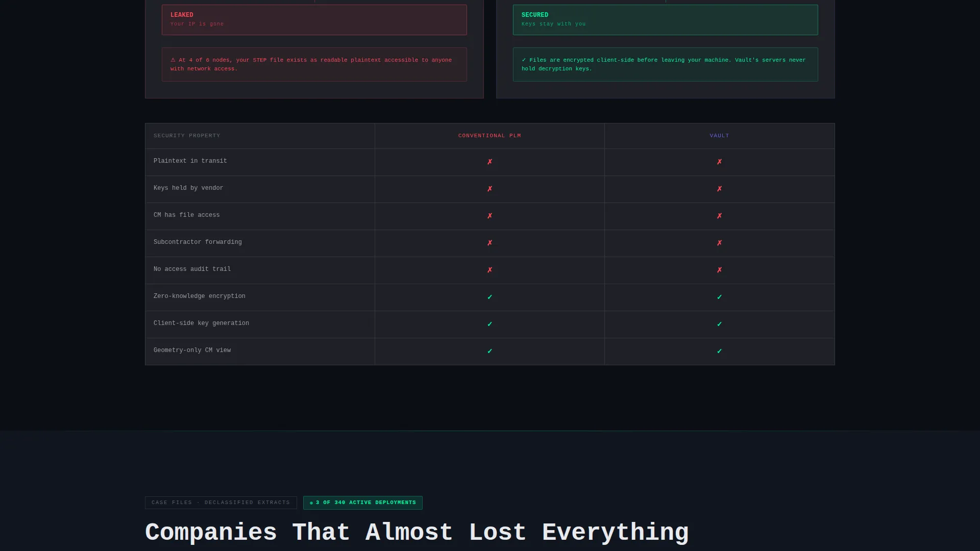Click the '3 of 340 Active Deployments' badge
This screenshot has height=551, width=980.
tap(362, 503)
